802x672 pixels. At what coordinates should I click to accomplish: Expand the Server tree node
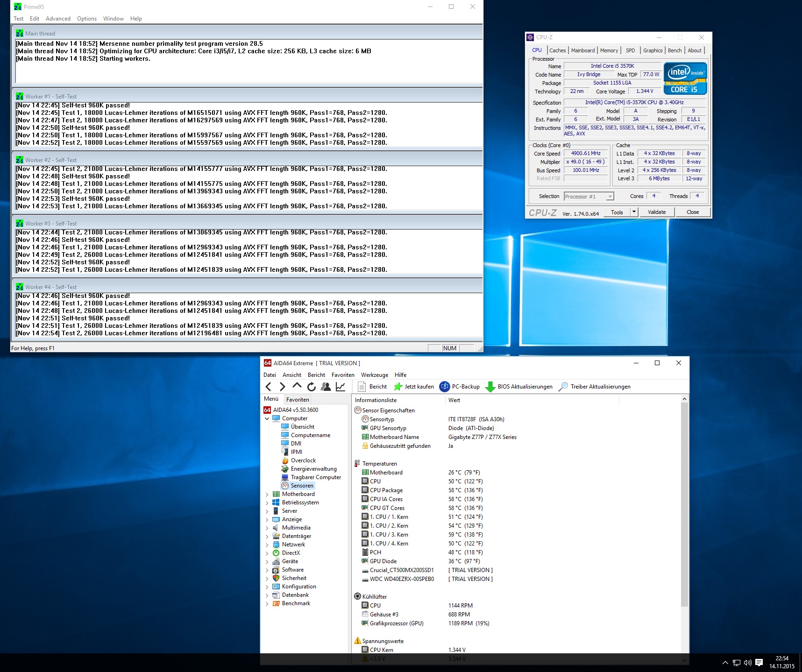tap(267, 511)
